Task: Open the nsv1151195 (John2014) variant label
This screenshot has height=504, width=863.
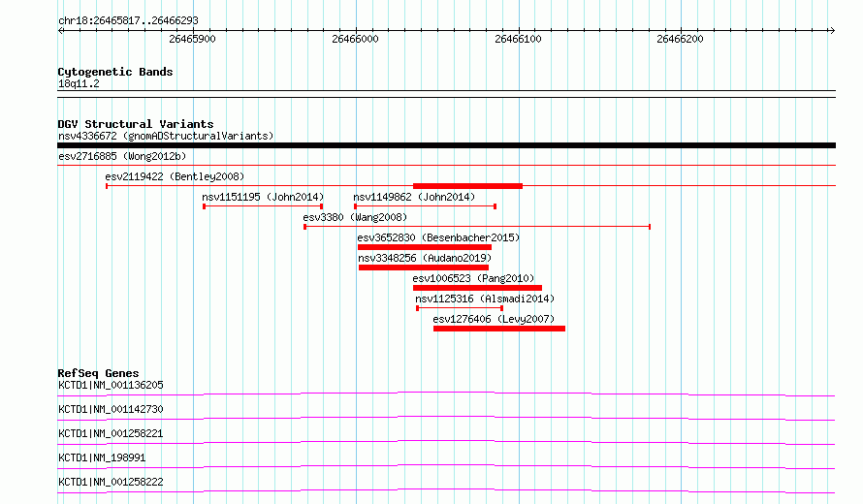Action: pyautogui.click(x=263, y=197)
